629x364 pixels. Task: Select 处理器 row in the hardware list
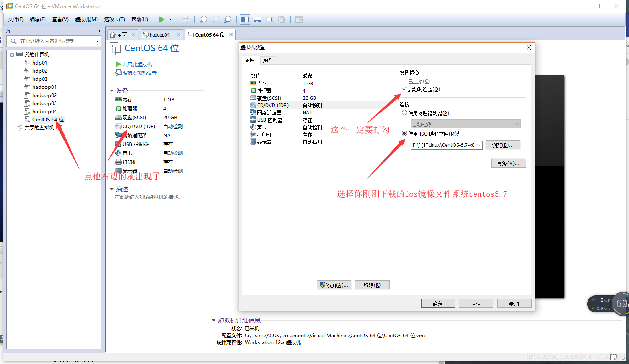[x=319, y=90]
